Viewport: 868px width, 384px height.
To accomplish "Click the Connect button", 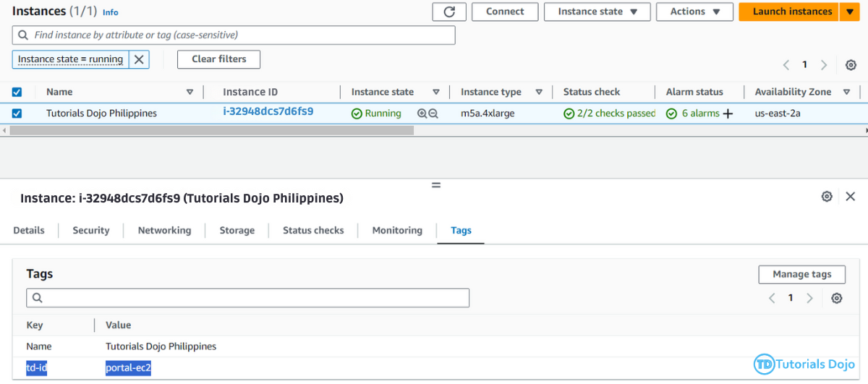I will 505,12.
